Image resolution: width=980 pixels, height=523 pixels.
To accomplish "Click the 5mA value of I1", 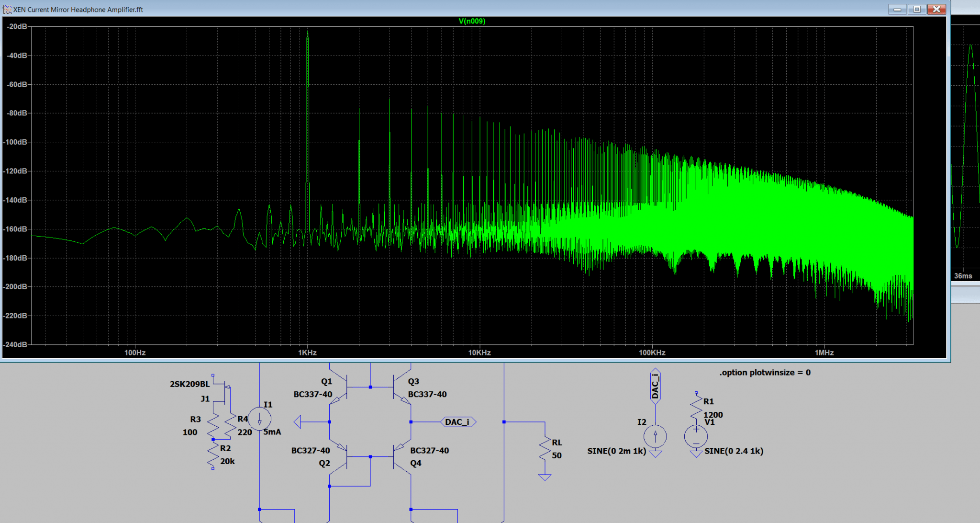I will [272, 432].
